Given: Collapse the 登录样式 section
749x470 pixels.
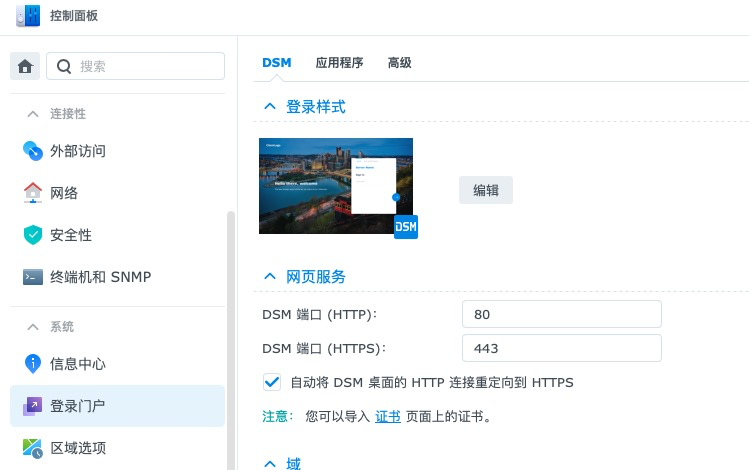Looking at the screenshot, I should tap(270, 107).
